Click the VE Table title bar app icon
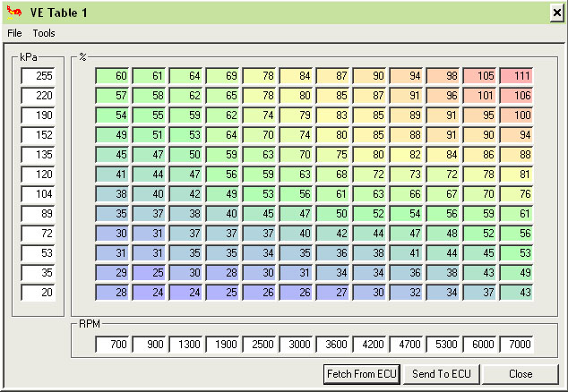This screenshot has width=568, height=392. point(12,12)
